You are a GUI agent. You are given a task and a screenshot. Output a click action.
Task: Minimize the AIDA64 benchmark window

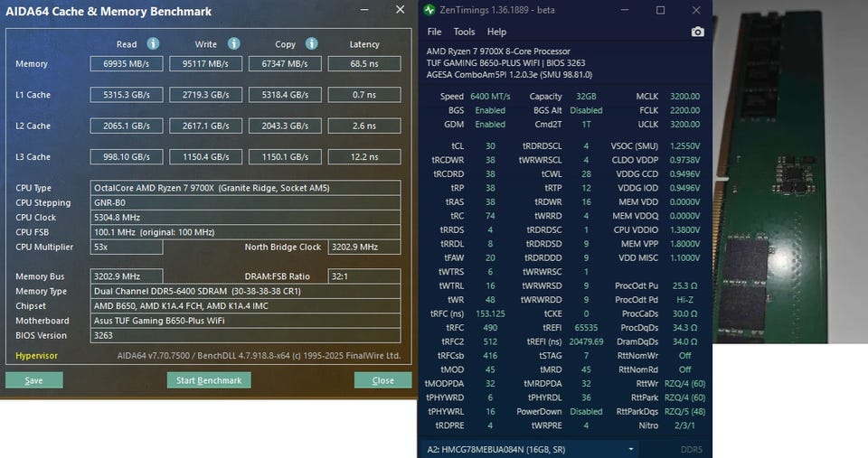click(x=364, y=10)
